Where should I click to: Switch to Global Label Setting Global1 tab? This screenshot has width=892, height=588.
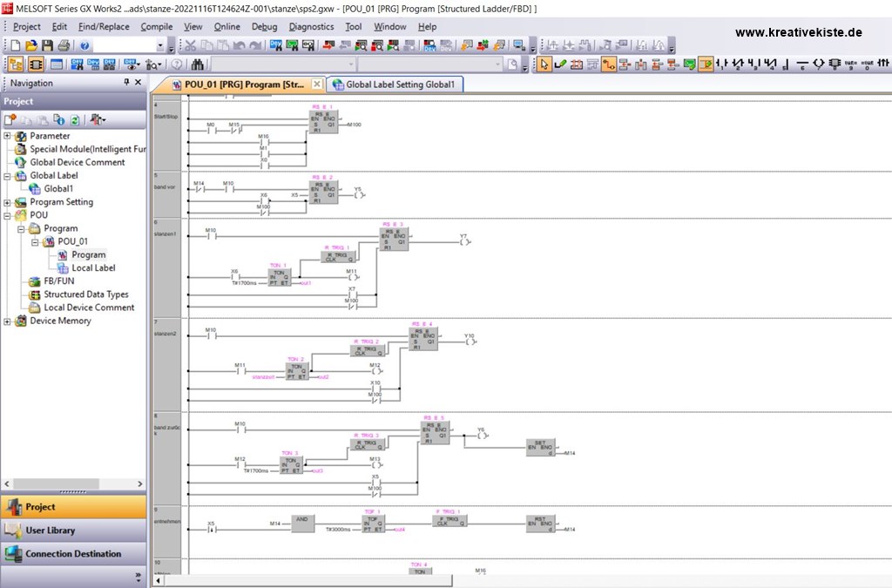click(395, 84)
